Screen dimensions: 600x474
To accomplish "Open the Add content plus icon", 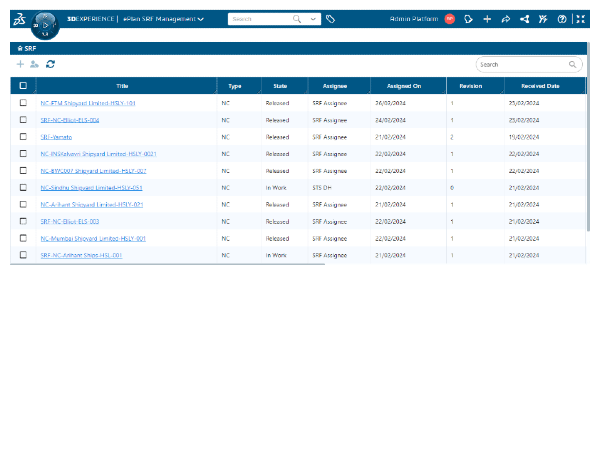I will [487, 19].
